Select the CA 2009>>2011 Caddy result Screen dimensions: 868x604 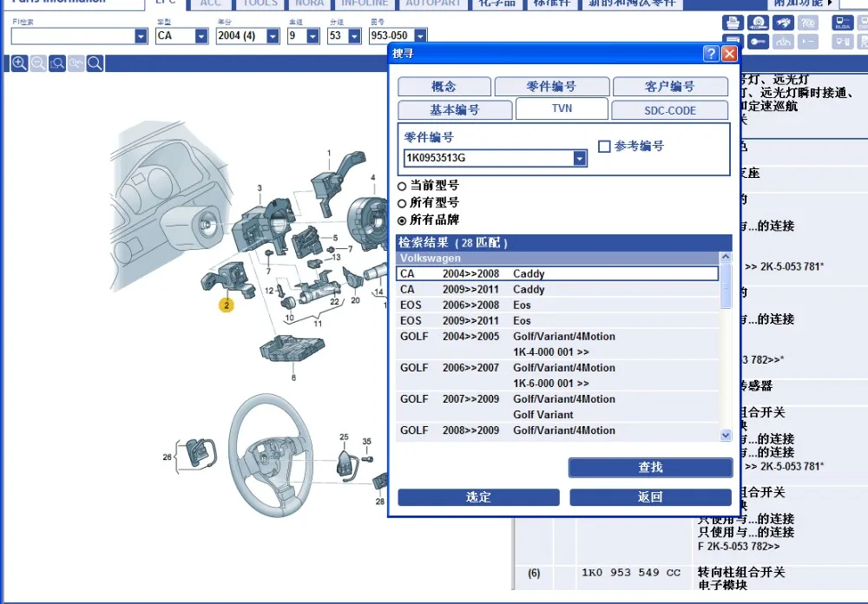click(x=557, y=289)
